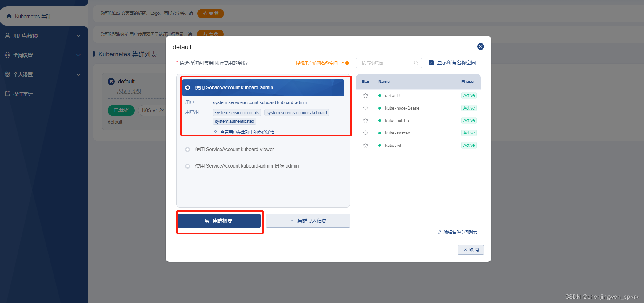This screenshot has width=644, height=303.
Task: Click the K8S-v1.24 version tag on cluster card
Action: (153, 110)
